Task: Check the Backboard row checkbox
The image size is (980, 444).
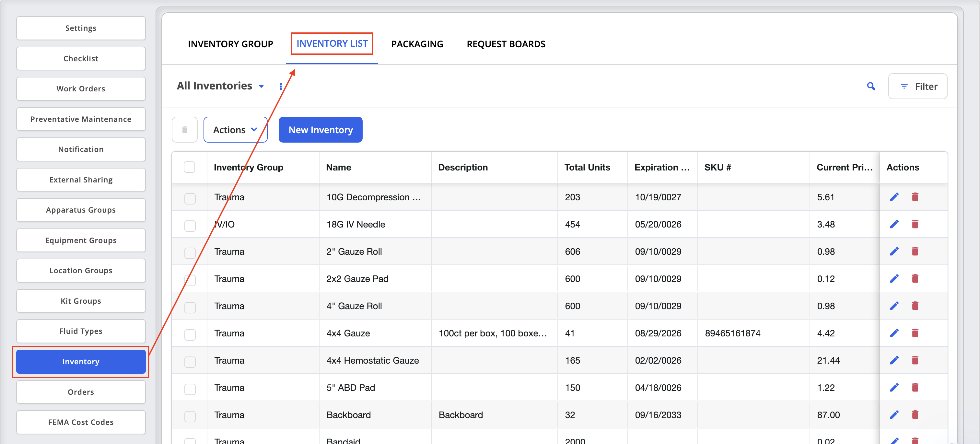Action: [x=190, y=416]
